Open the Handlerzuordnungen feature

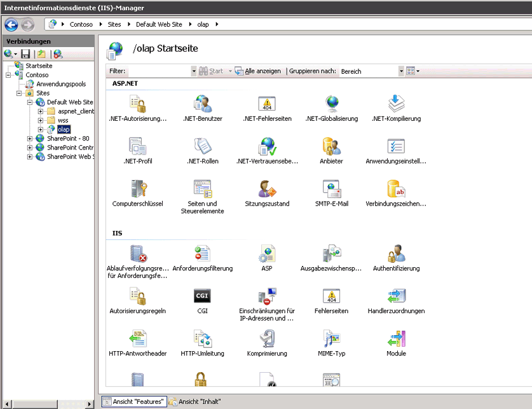[395, 296]
